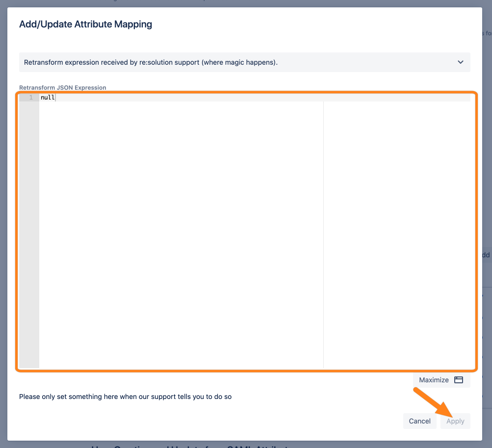Open the Retransform expression type dropdown
The height and width of the screenshot is (448, 492).
[x=244, y=62]
